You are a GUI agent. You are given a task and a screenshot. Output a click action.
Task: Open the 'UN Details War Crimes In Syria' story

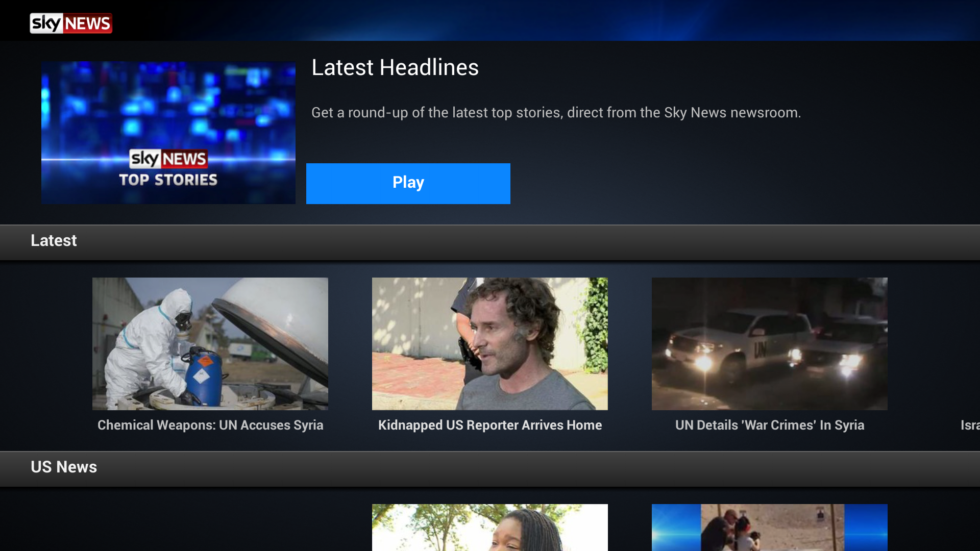click(769, 343)
